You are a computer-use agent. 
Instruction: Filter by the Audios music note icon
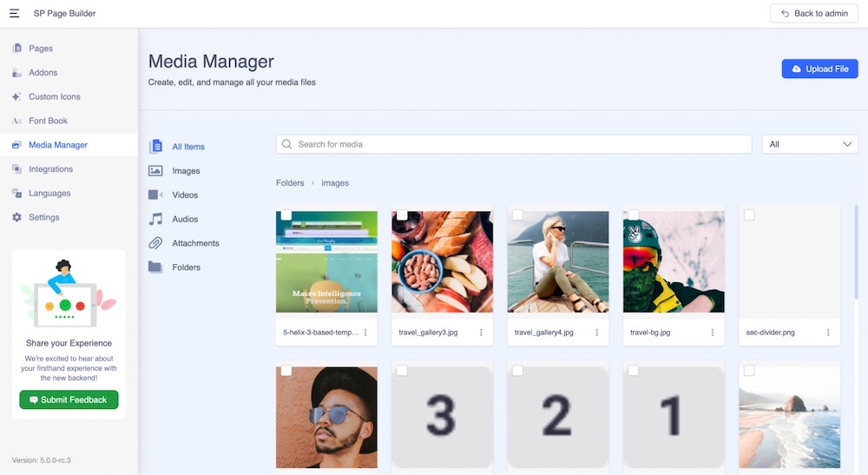155,220
